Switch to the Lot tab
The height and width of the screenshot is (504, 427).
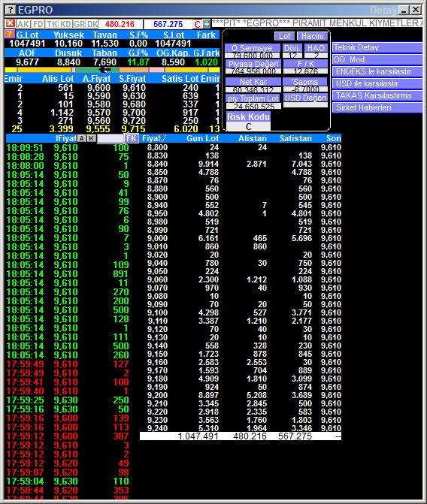(x=284, y=36)
